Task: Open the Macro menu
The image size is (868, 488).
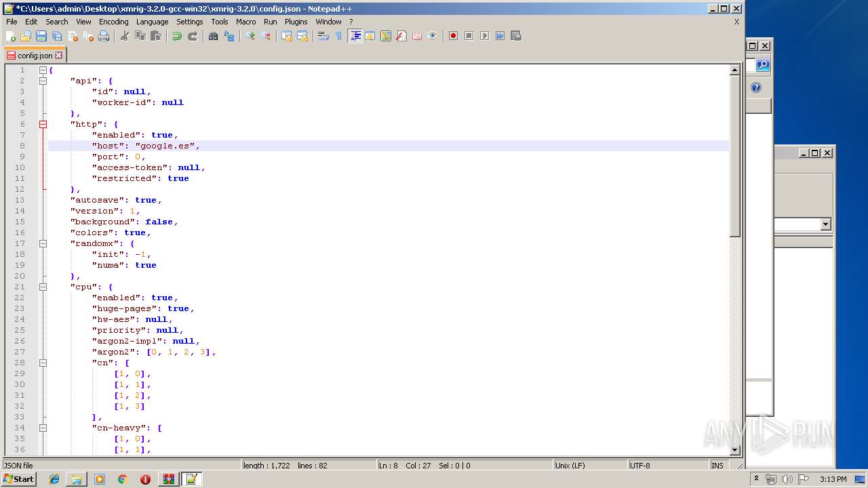Action: point(246,22)
